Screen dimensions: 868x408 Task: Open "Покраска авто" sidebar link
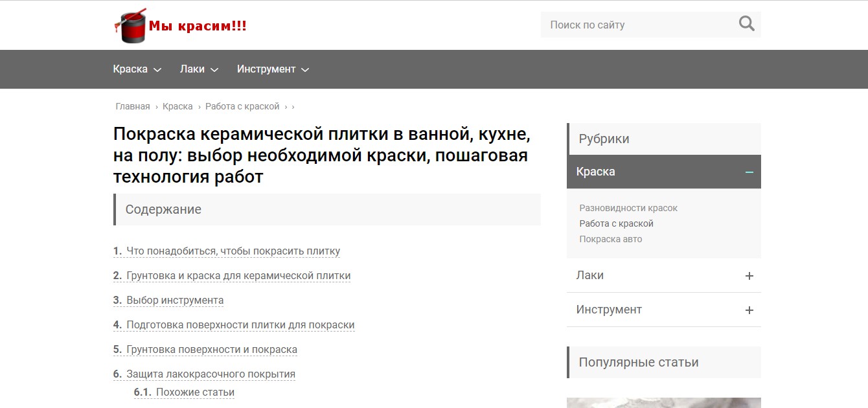tap(611, 239)
